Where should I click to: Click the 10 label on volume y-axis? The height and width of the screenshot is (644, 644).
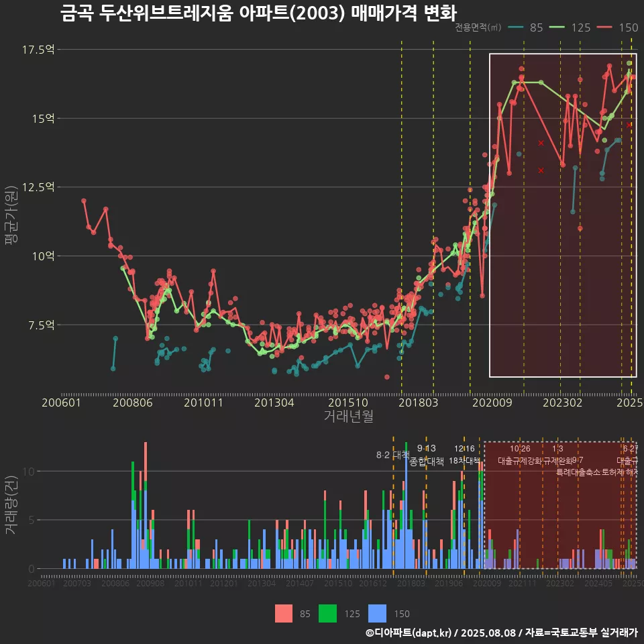click(x=29, y=472)
